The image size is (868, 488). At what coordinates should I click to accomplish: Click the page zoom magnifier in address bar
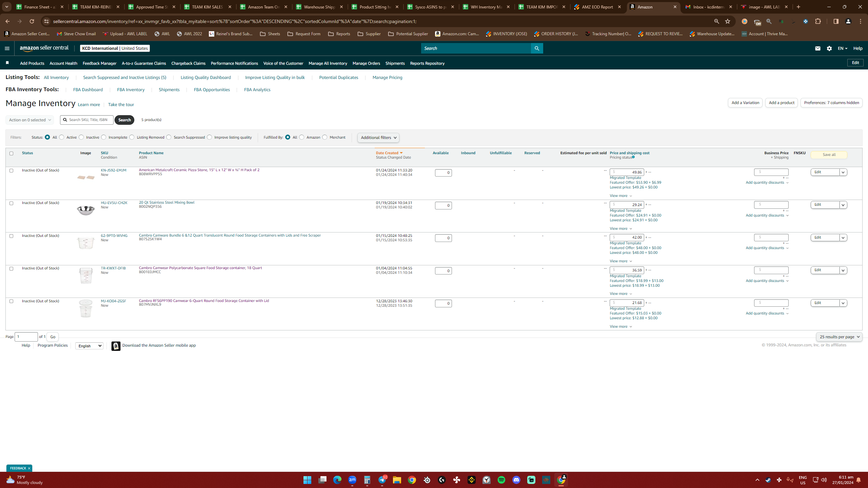click(716, 21)
